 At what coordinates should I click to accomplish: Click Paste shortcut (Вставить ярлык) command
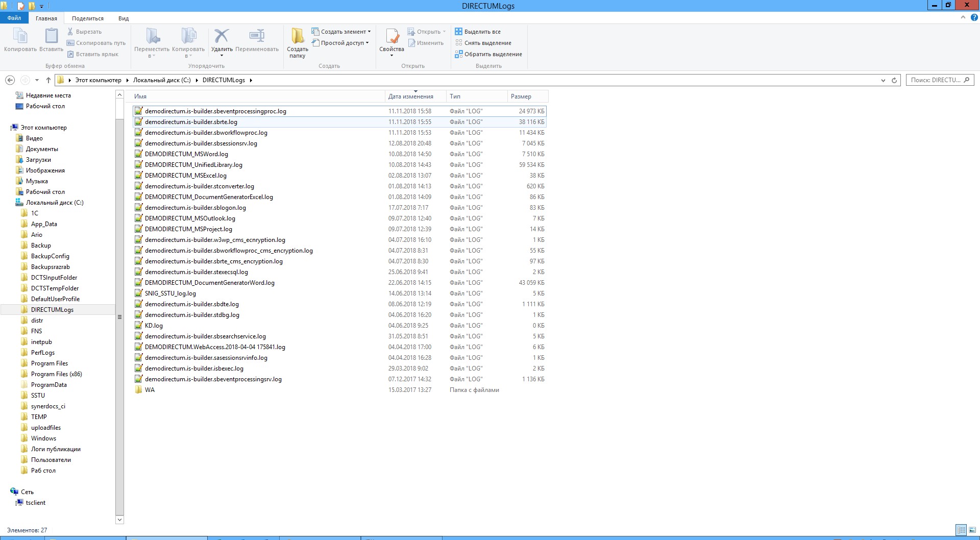click(92, 54)
